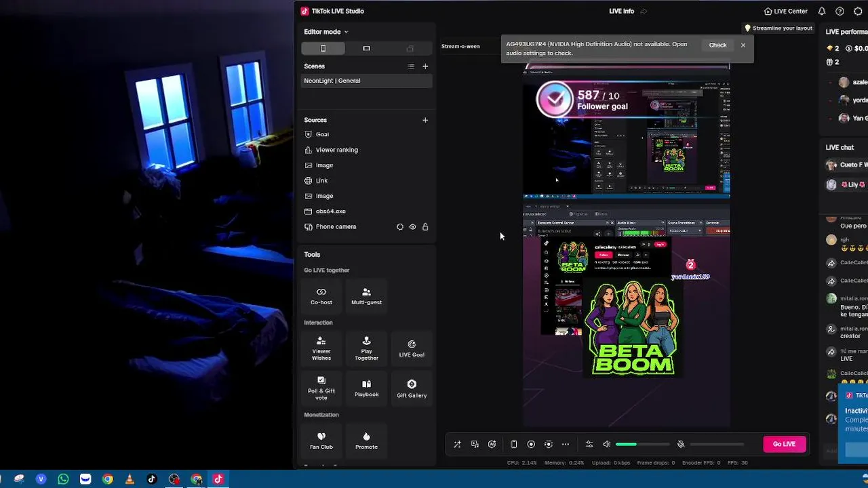Unmute the microphone icon
The image size is (868, 488).
[681, 445]
